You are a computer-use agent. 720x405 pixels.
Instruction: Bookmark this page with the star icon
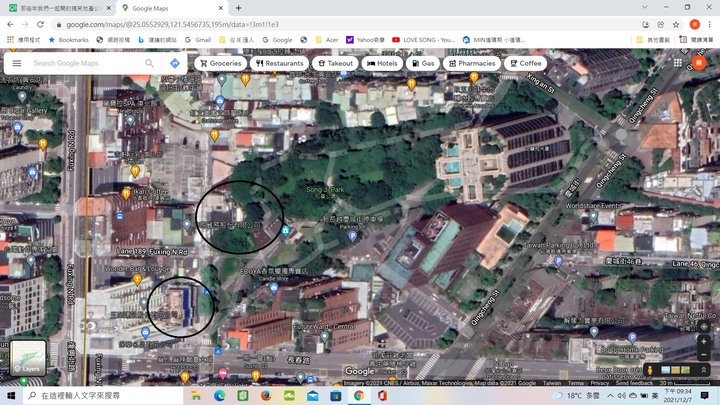coord(675,24)
